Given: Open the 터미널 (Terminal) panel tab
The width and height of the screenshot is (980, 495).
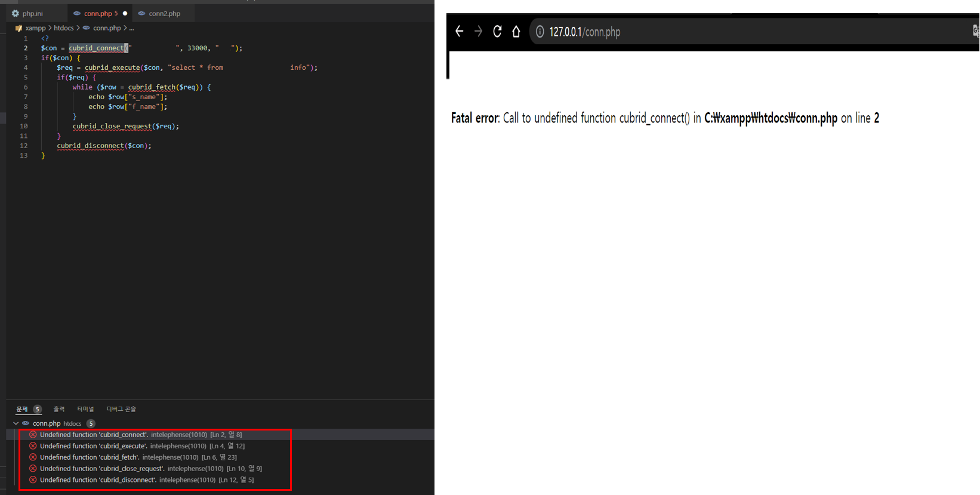Looking at the screenshot, I should click(x=85, y=409).
